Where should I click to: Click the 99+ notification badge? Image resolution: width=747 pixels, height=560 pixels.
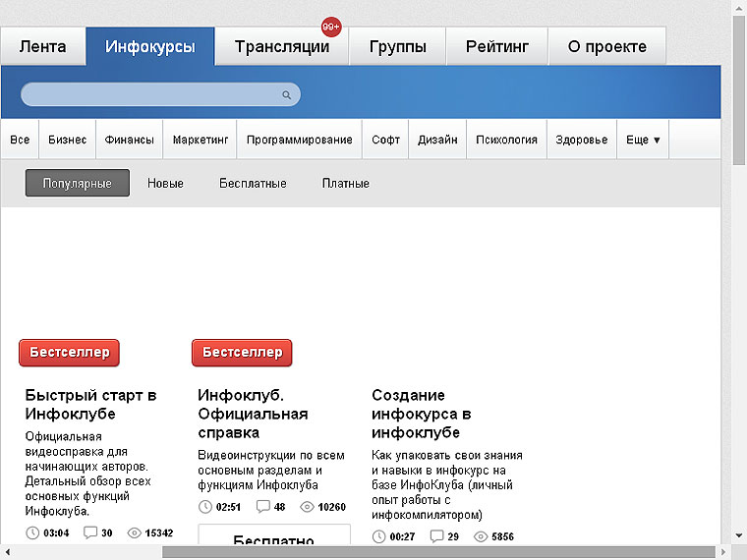[331, 27]
